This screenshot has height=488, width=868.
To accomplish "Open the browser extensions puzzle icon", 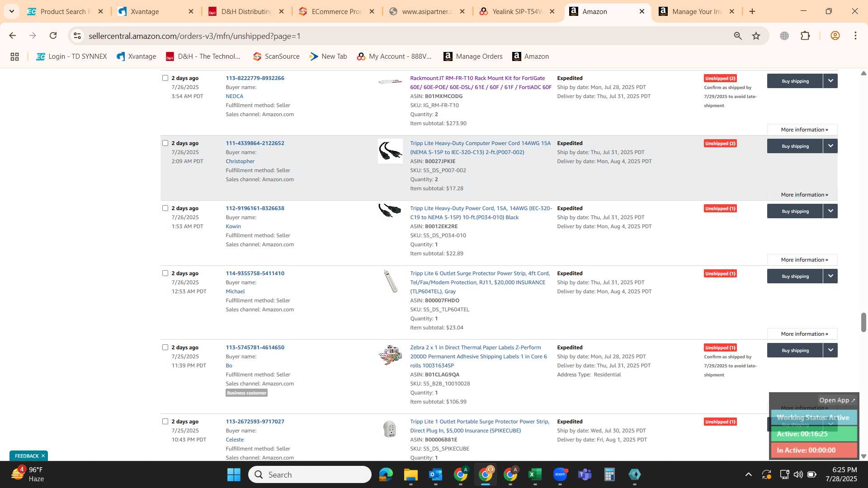I will 805,36.
